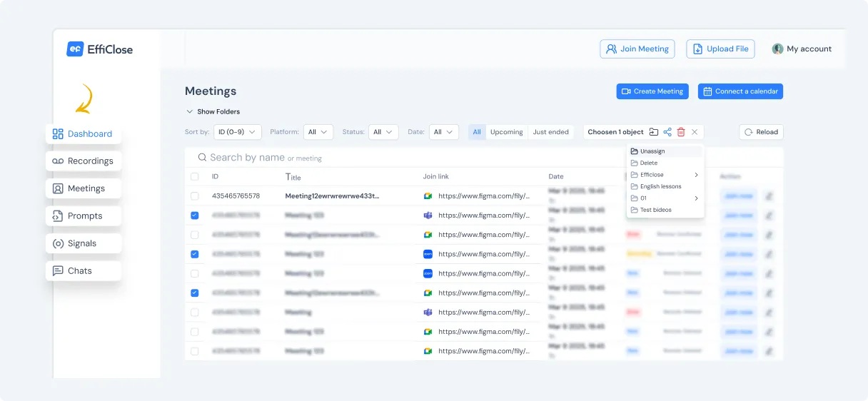Click the Title column header

293,176
